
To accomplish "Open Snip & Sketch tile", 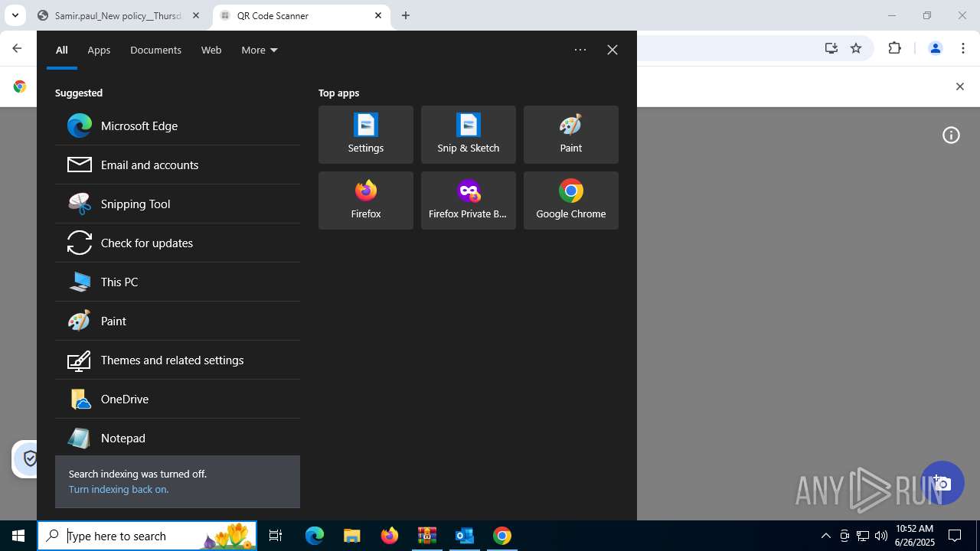I will (x=469, y=135).
